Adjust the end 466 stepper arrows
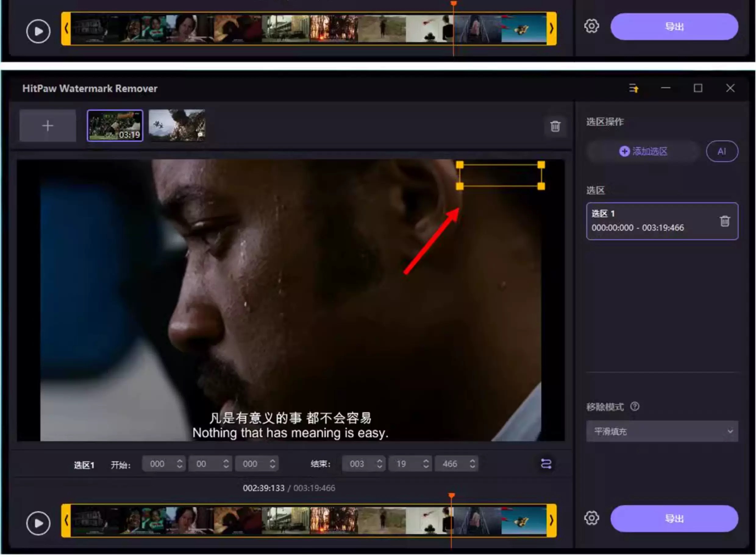This screenshot has height=557, width=756. coord(472,464)
